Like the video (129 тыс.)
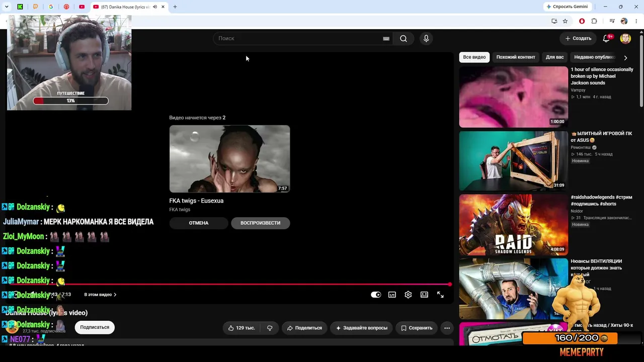The width and height of the screenshot is (644, 362). pos(242,328)
